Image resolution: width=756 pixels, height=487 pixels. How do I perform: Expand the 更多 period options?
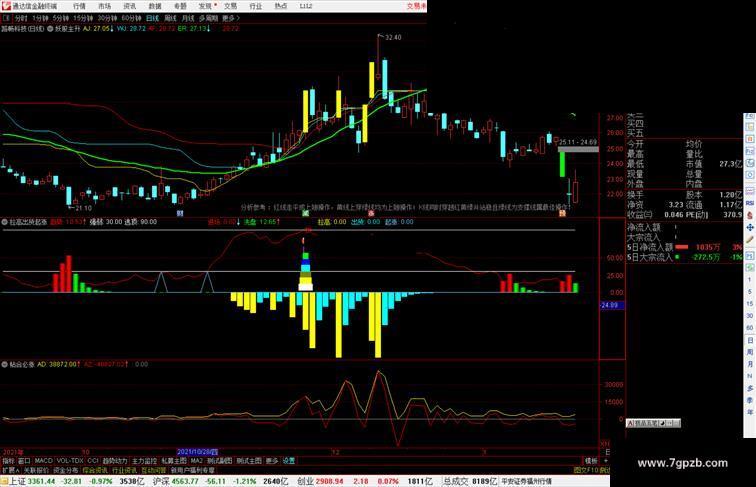tap(231, 18)
